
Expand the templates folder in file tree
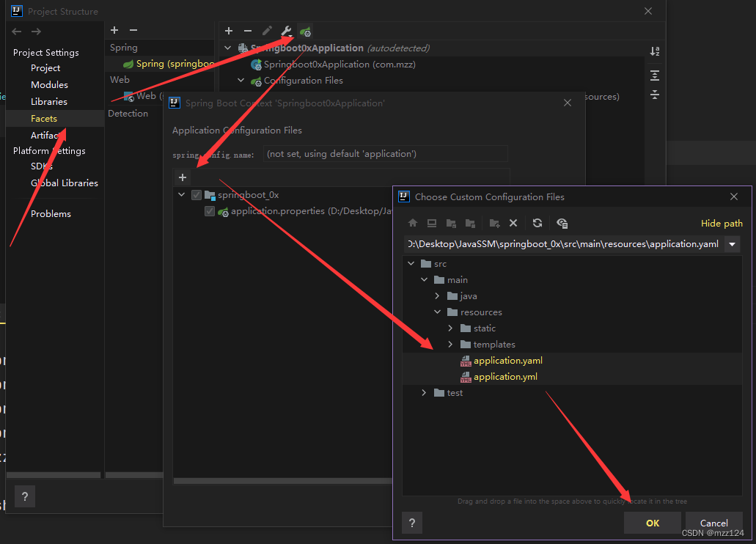click(x=450, y=345)
